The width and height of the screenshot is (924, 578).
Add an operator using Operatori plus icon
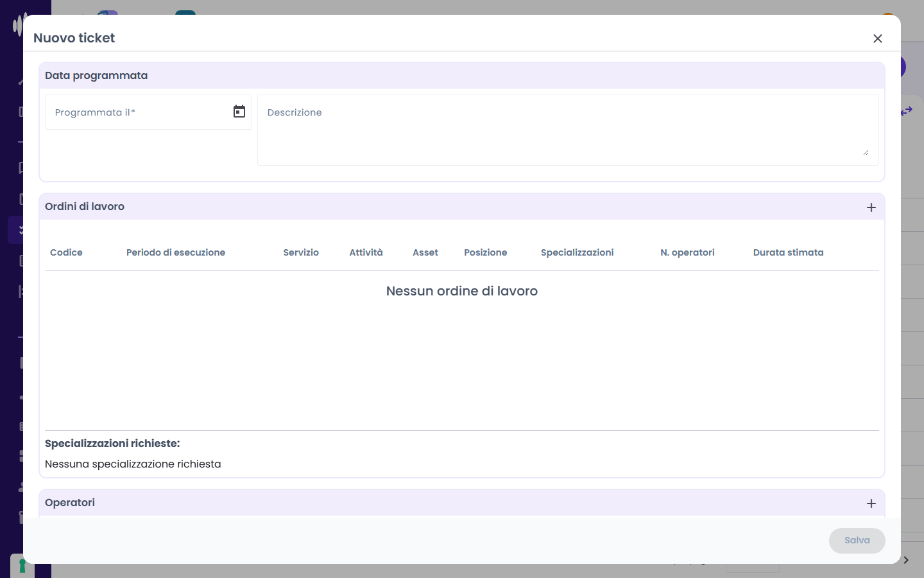coord(871,504)
